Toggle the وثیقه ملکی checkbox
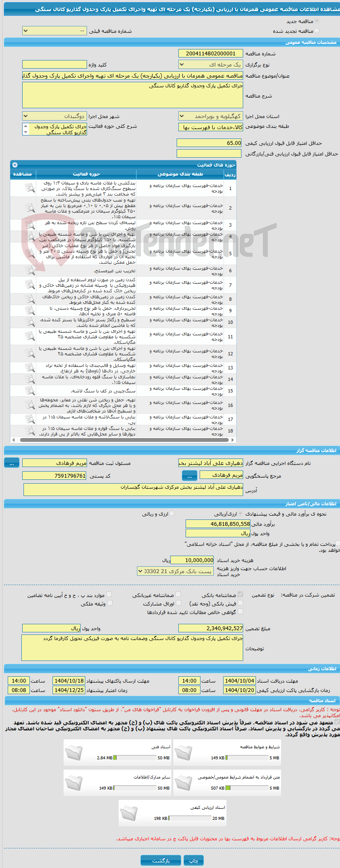 point(110,603)
